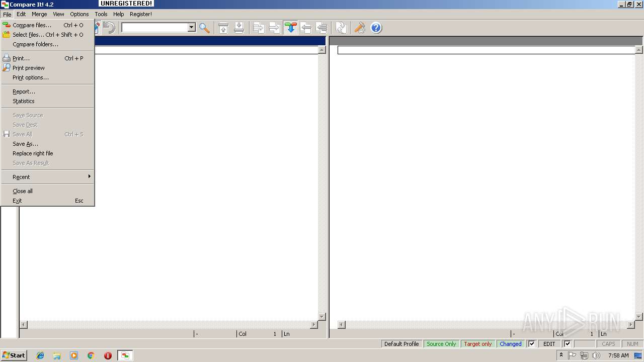The image size is (644, 362).
Task: Click the volume speaker tray icon
Action: pos(596,355)
